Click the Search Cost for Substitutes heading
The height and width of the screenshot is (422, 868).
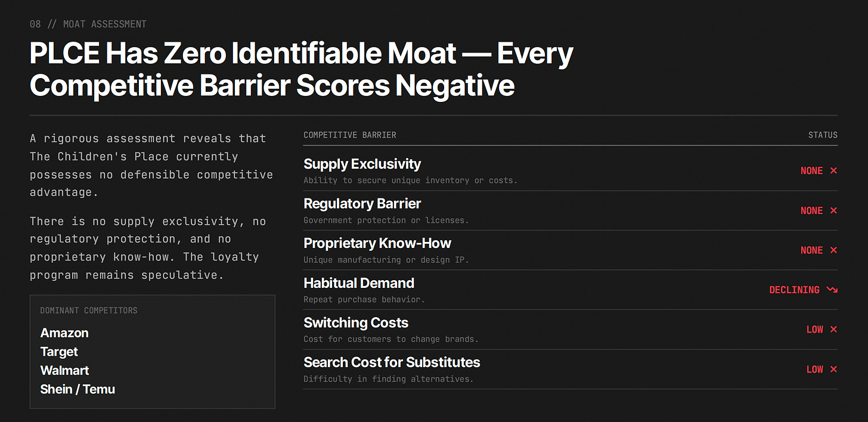[x=392, y=362]
